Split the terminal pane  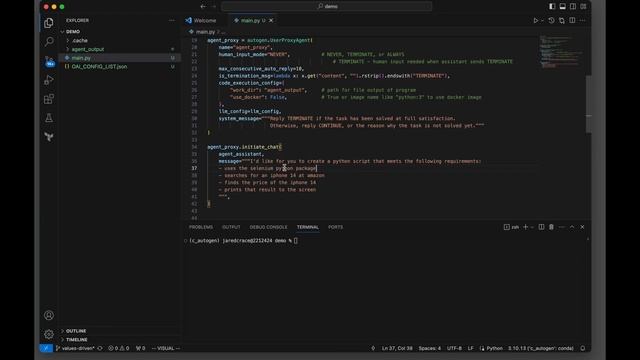541,227
